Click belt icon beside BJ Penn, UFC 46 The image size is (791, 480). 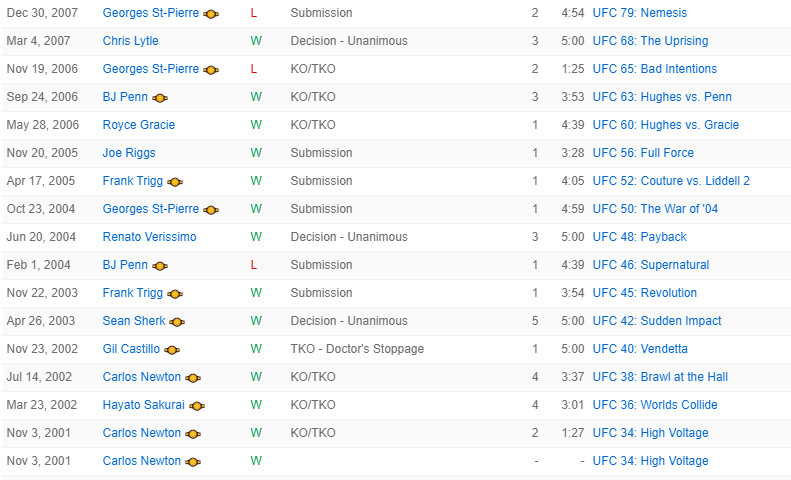point(160,266)
